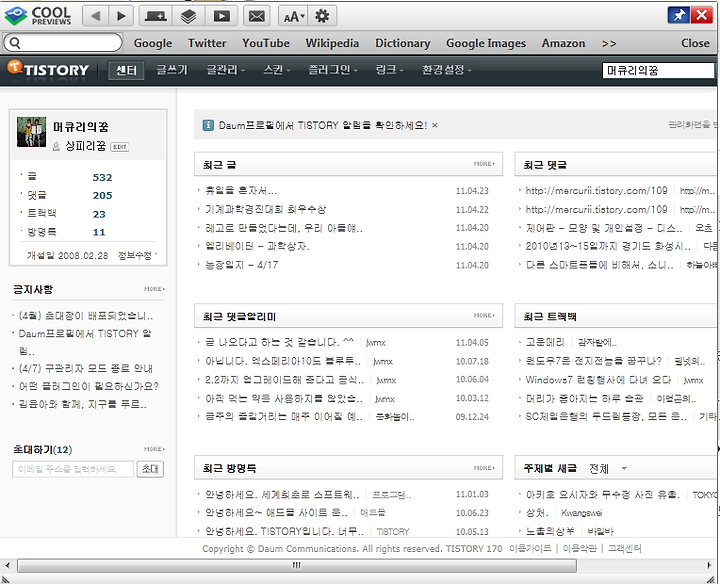Expand the 플러그인 dropdown menu

[x=332, y=70]
